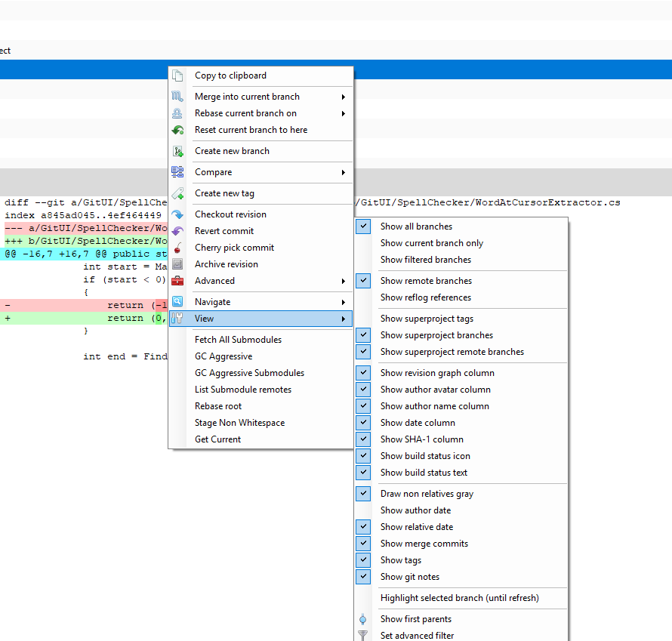This screenshot has height=641, width=672.
Task: Toggle Show date column
Action: (x=363, y=423)
